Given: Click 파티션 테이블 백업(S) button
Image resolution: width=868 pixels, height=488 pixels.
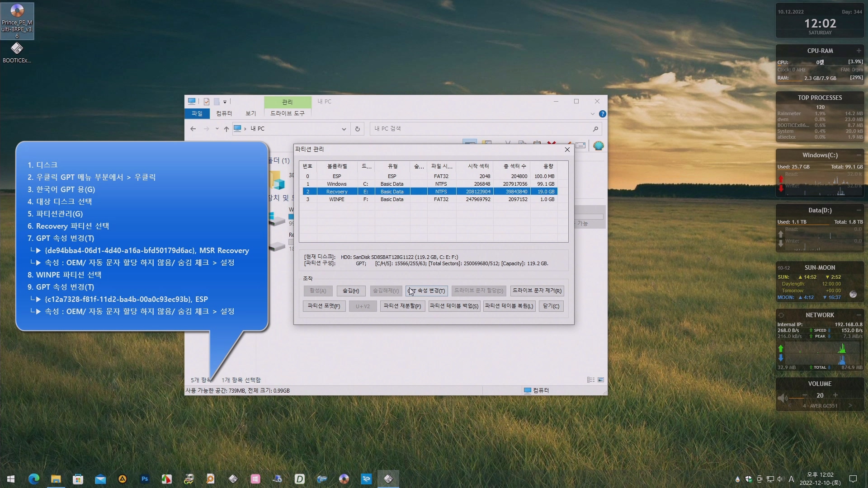Looking at the screenshot, I should point(454,306).
